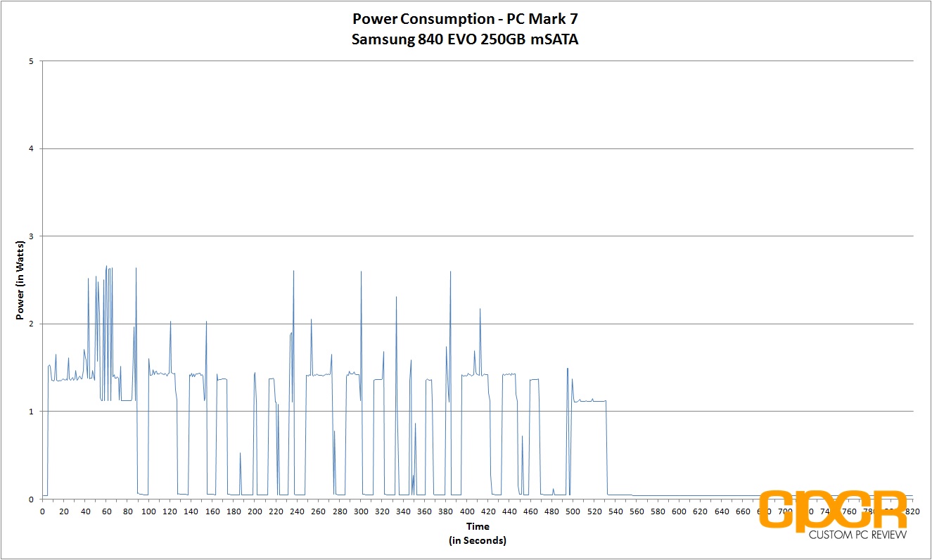Click the horizontal axis title 'Time'
The height and width of the screenshot is (560, 932).
(x=477, y=526)
